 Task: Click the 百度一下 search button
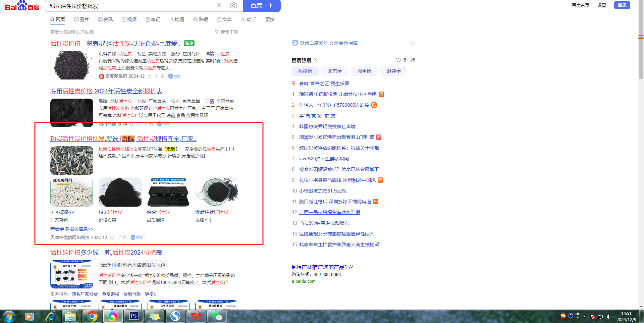(x=262, y=6)
